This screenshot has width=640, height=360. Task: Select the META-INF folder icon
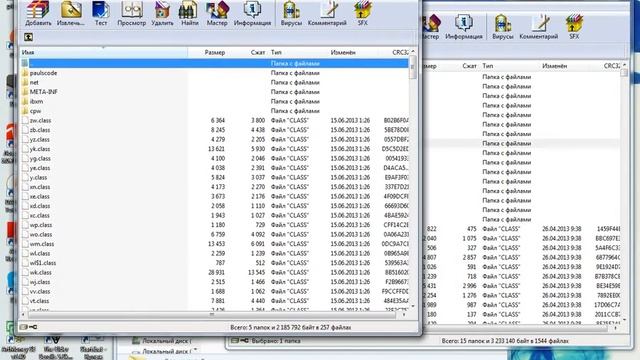pos(24,92)
